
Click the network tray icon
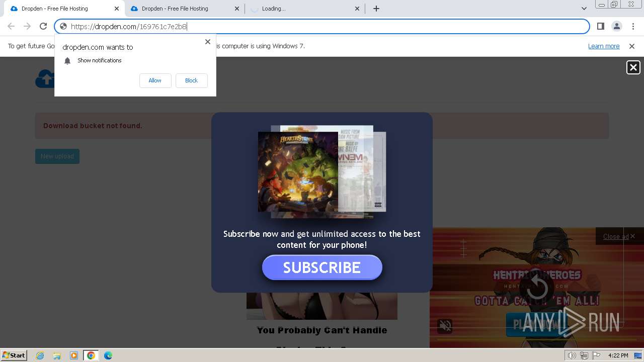pyautogui.click(x=584, y=355)
